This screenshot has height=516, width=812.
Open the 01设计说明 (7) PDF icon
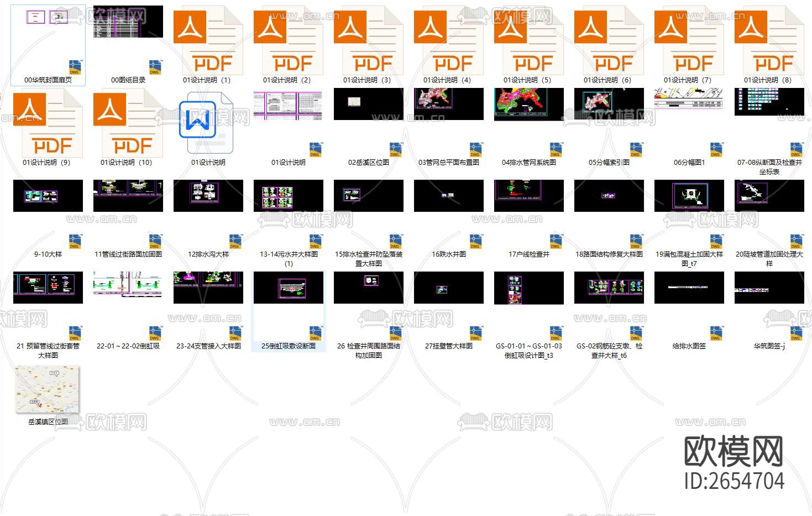(689, 40)
